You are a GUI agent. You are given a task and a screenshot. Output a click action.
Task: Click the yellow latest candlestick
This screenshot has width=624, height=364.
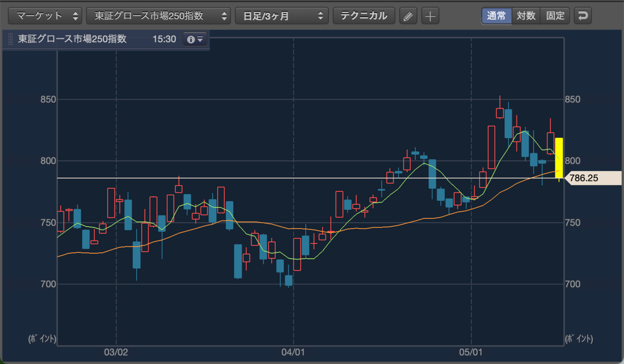click(x=559, y=158)
